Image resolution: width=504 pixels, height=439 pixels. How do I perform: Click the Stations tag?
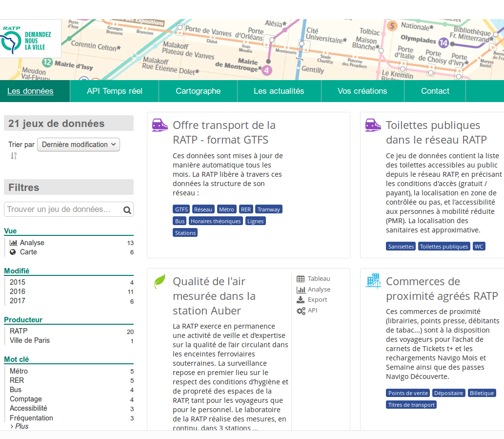click(x=185, y=233)
